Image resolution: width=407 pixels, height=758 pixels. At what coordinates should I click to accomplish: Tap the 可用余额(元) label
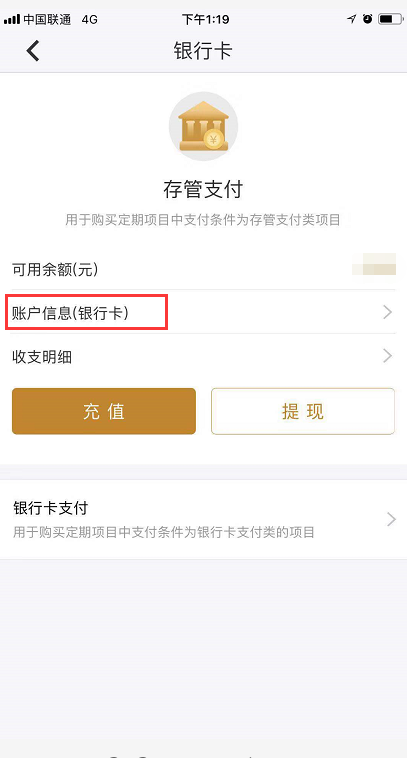[x=55, y=269]
